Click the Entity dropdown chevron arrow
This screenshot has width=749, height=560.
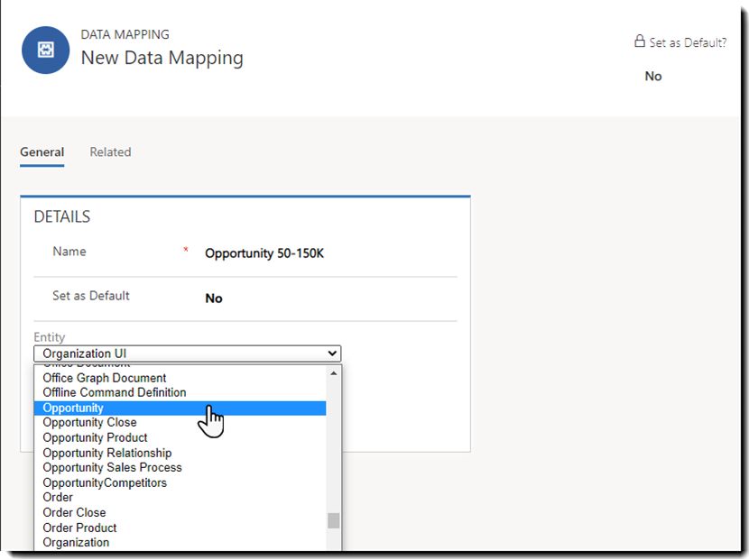pyautogui.click(x=332, y=353)
